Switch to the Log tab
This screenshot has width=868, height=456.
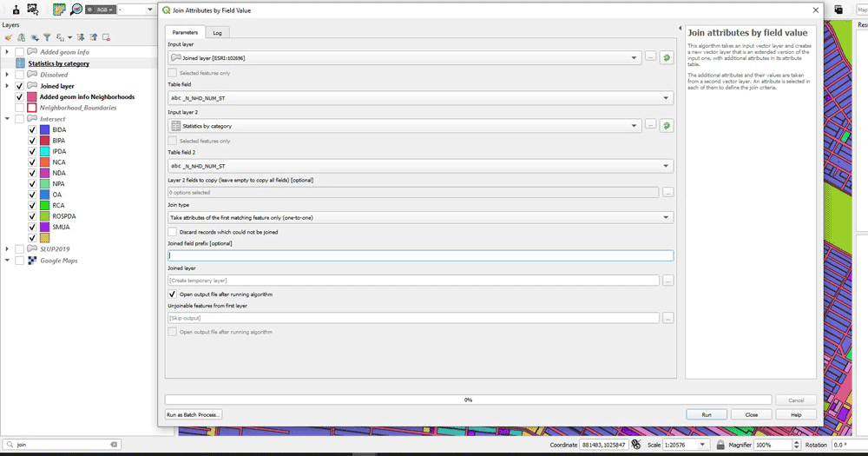(x=218, y=33)
